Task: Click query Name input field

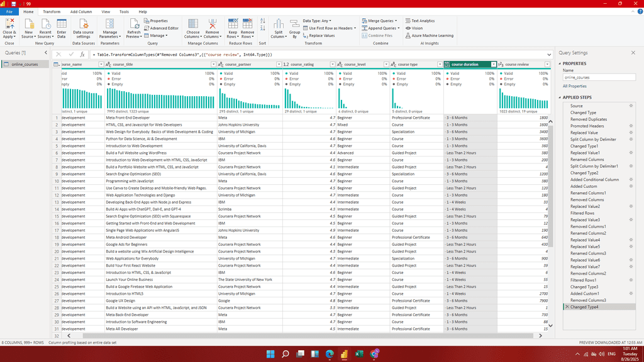Action: (599, 77)
